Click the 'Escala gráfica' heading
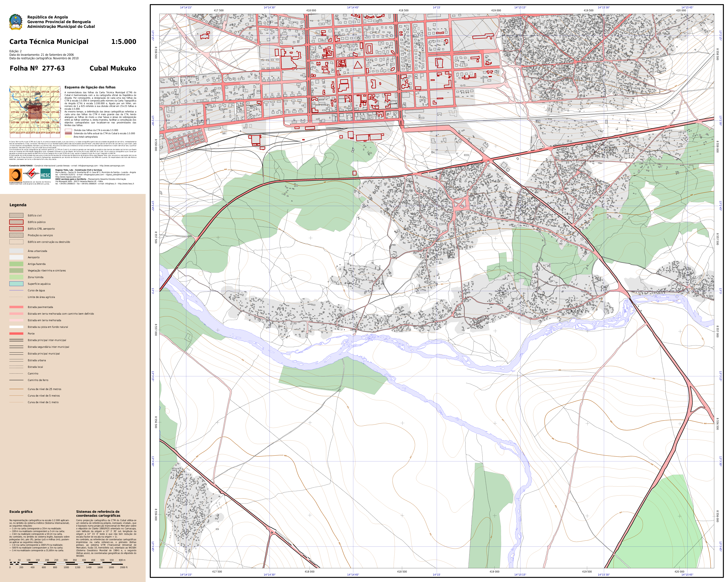Image resolution: width=728 pixels, height=582 pixels. (x=21, y=511)
